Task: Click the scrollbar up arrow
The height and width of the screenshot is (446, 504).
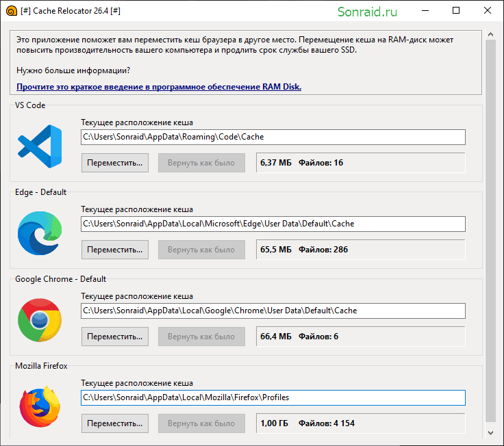Action: pos(490,34)
